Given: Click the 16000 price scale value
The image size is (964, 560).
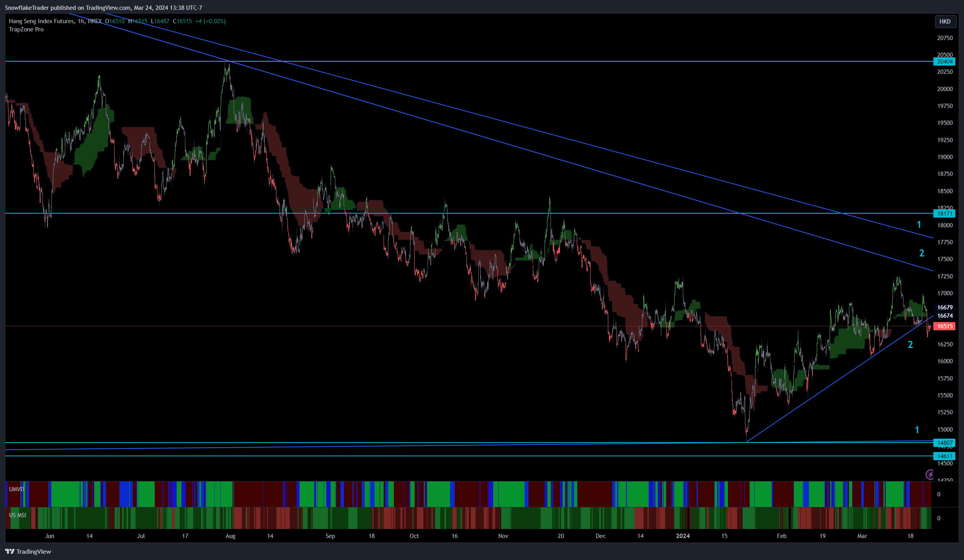Looking at the screenshot, I should coord(945,361).
